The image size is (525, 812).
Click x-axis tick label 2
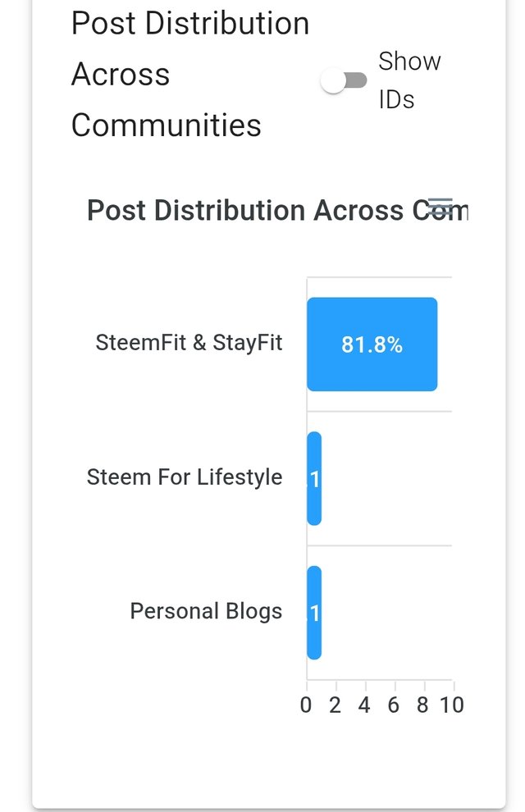[x=335, y=705]
